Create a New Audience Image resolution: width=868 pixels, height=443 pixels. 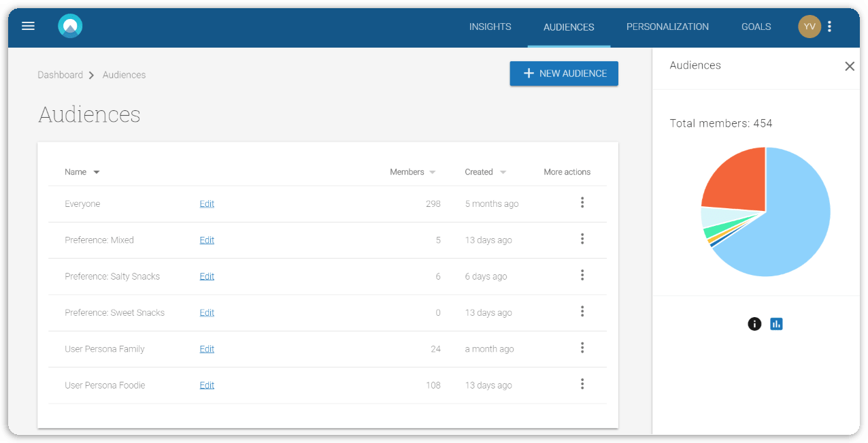pos(564,73)
